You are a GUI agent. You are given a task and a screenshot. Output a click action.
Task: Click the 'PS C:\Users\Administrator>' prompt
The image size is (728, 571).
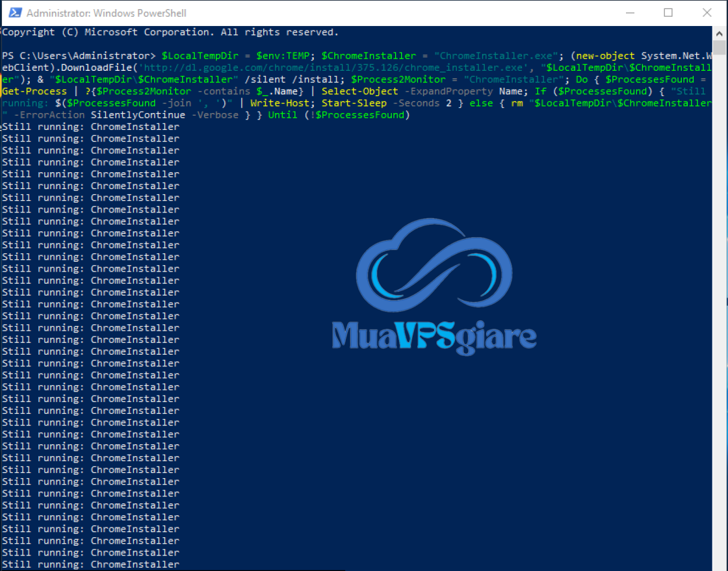(x=79, y=56)
